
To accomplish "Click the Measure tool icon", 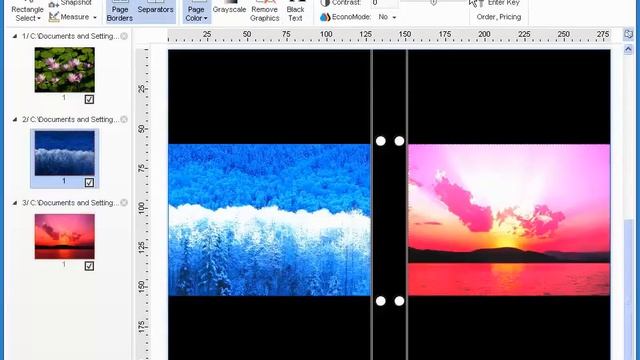I will click(x=54, y=17).
